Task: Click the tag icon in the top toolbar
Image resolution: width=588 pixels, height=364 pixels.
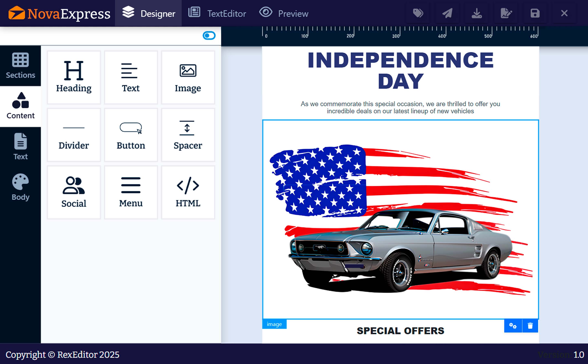Action: (418, 13)
